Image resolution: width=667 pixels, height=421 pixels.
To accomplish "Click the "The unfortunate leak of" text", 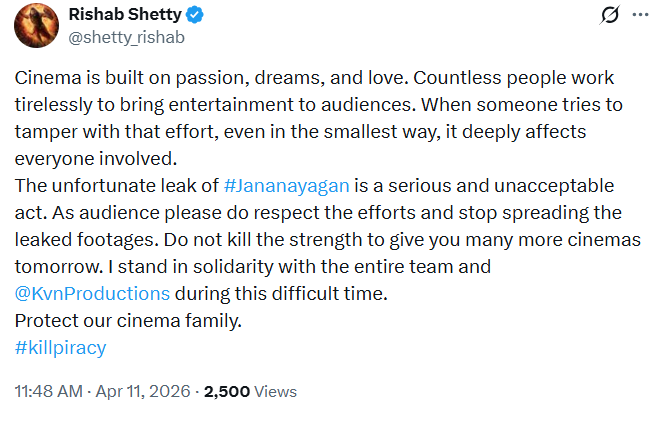I will (x=116, y=187).
